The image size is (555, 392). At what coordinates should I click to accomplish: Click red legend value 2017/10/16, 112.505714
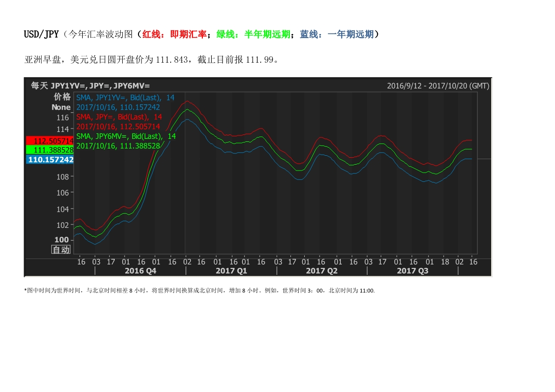[x=118, y=127]
